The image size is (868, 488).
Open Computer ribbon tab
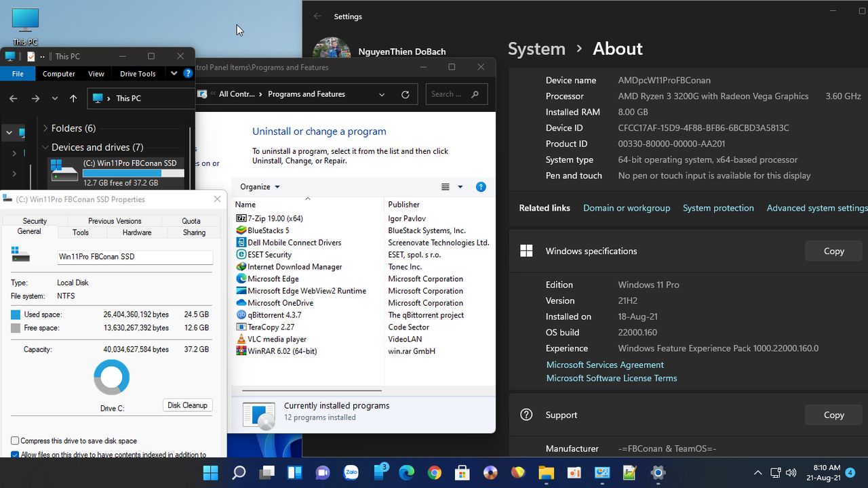click(59, 73)
